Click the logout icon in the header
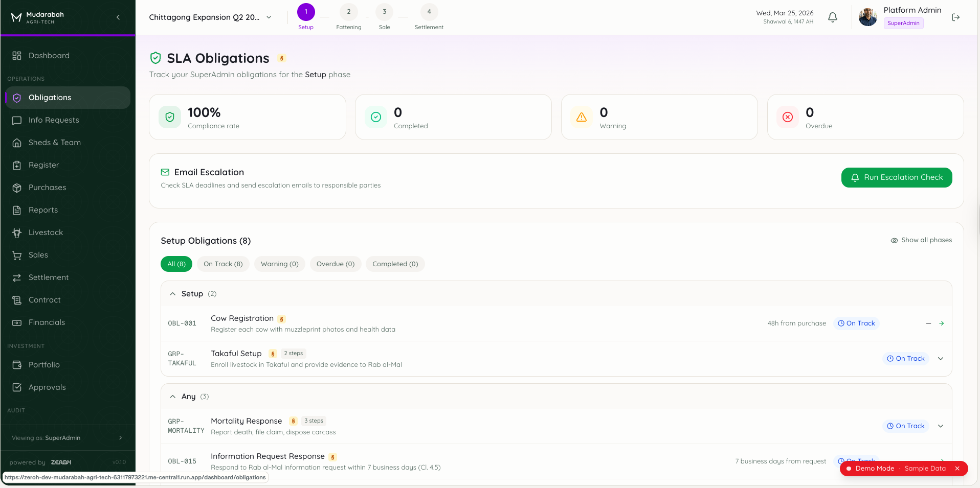The height and width of the screenshot is (488, 980). [x=955, y=17]
